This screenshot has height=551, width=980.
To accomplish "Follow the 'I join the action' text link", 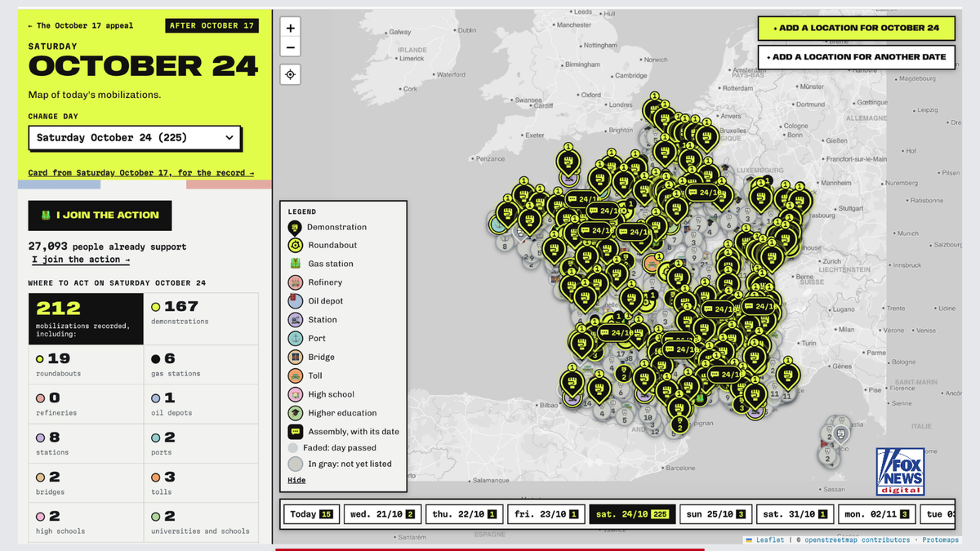I will [x=81, y=260].
